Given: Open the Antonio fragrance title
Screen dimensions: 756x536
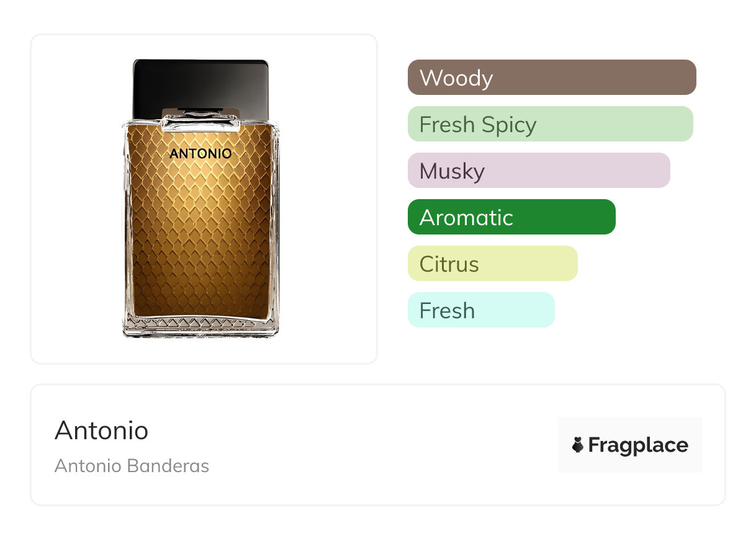Looking at the screenshot, I should [x=101, y=430].
